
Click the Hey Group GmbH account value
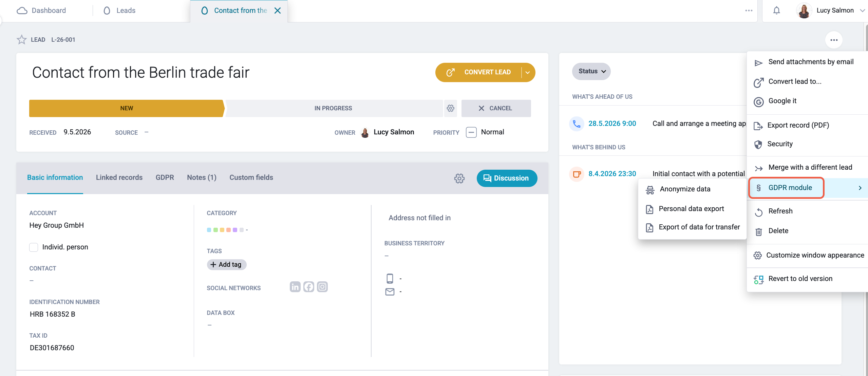pos(56,225)
